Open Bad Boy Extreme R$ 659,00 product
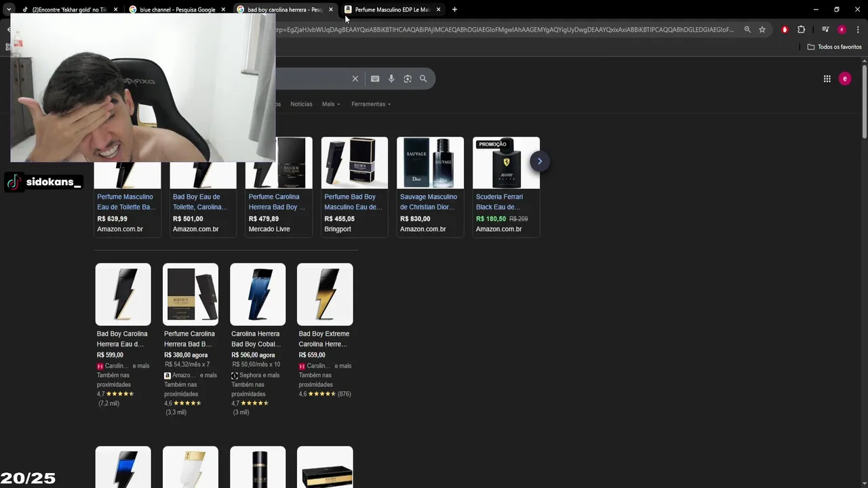 coord(324,339)
